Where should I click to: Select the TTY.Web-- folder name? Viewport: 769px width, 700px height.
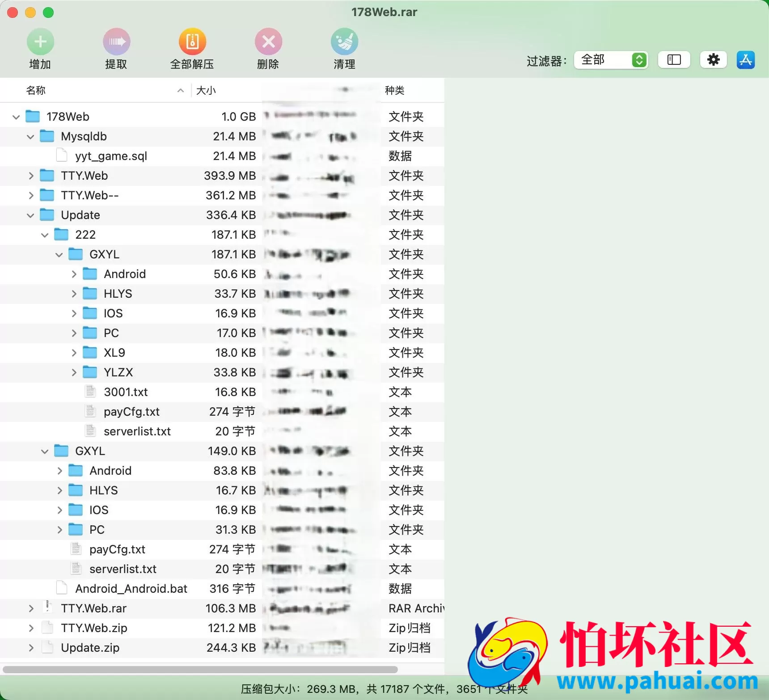(90, 195)
